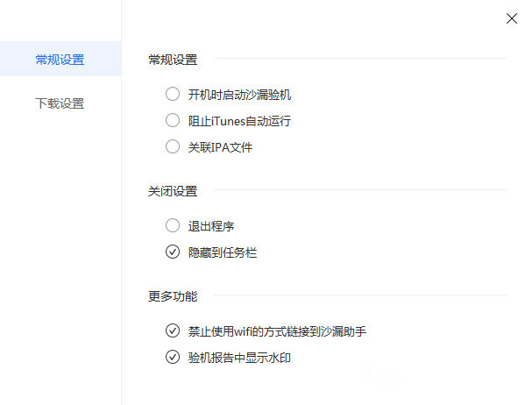
Task: Click the 关联IPA文件 label text
Action: point(220,147)
